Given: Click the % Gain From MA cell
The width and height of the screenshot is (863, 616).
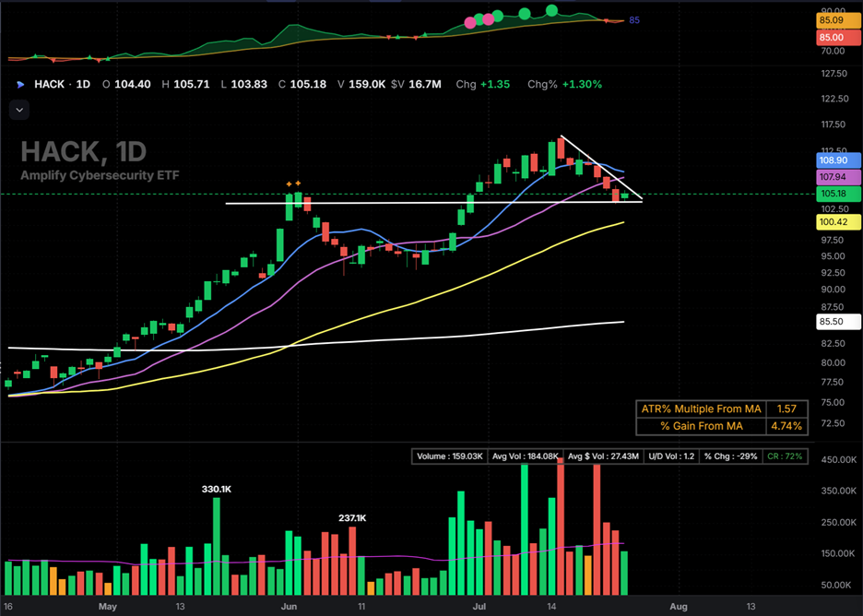Looking at the screenshot, I should (x=701, y=426).
